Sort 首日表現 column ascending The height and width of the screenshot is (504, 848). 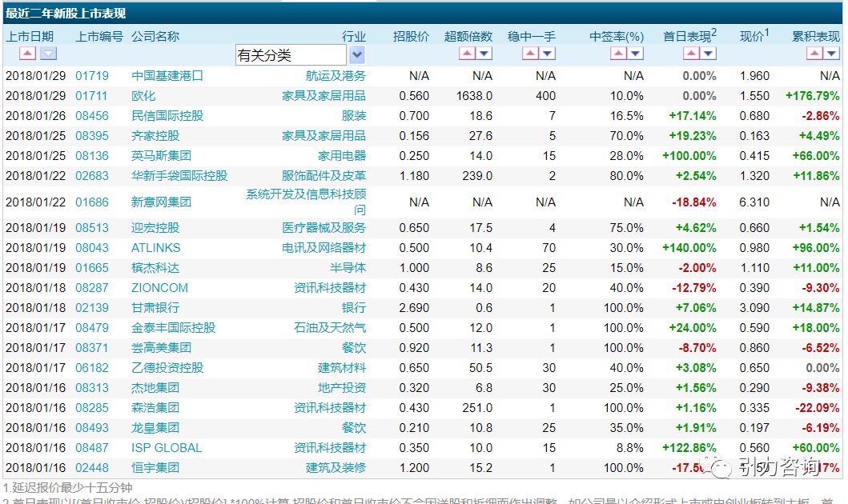[x=691, y=53]
